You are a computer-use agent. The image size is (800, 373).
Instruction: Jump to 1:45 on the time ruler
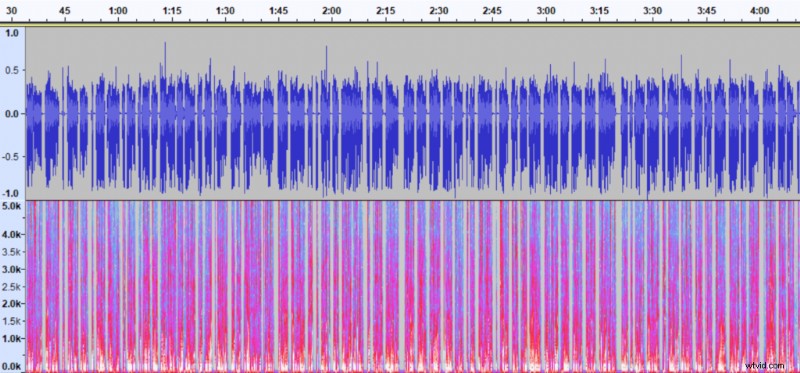point(279,11)
